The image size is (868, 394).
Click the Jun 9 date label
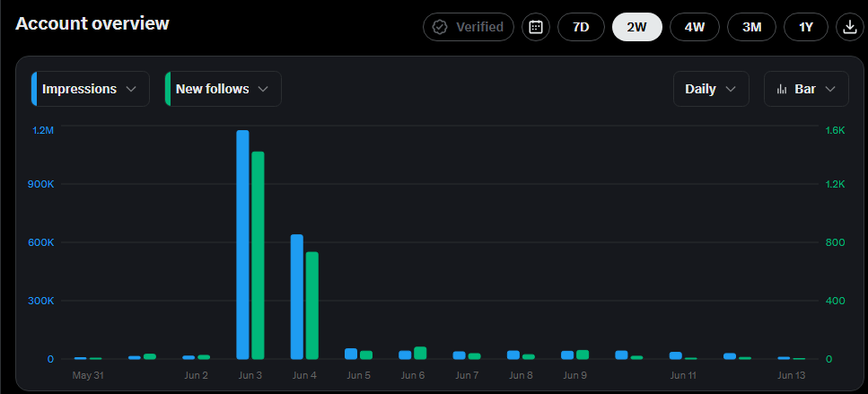(575, 375)
